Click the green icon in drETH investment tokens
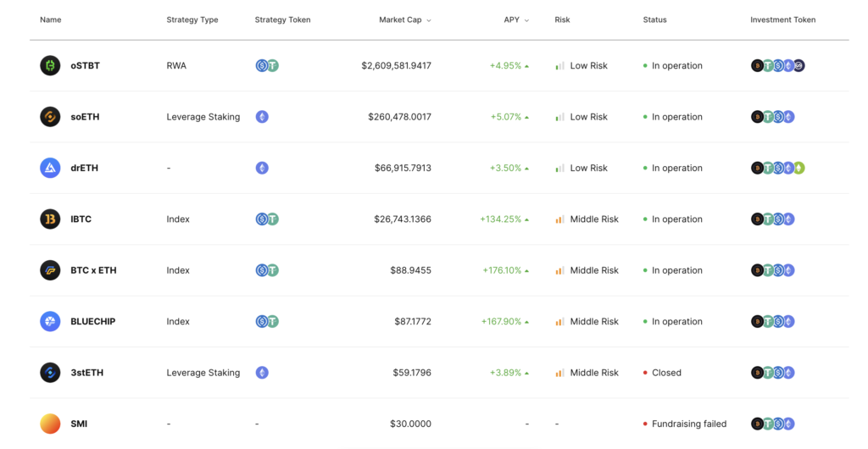Viewport: 868px width, 449px height. coord(798,168)
